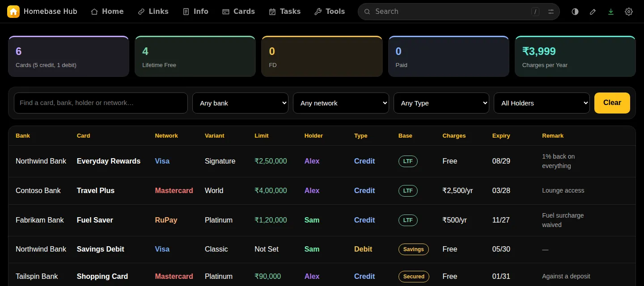Go to the Home nav item
The image size is (644, 286).
[107, 12]
